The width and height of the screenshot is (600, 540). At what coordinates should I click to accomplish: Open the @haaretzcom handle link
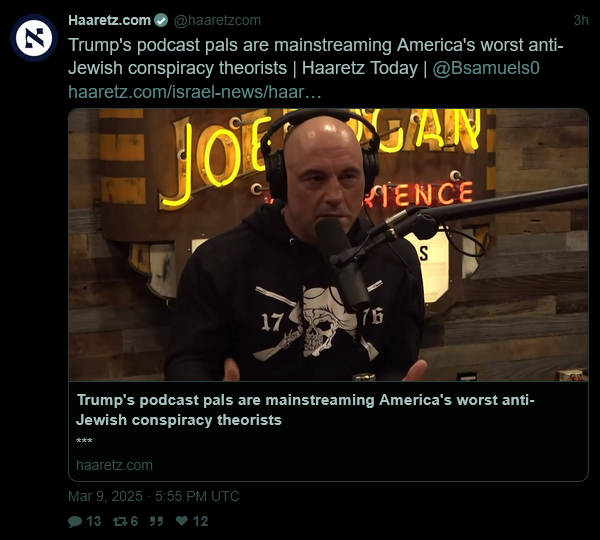click(x=217, y=20)
